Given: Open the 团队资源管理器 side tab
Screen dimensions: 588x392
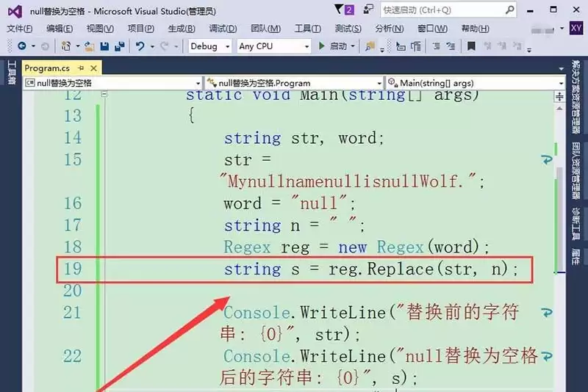Looking at the screenshot, I should pos(576,171).
